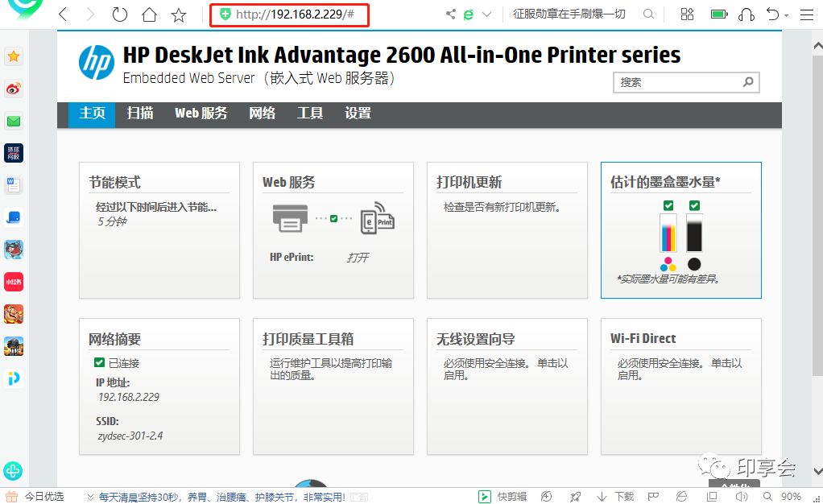Click the SSID value zydsec-301-2.4
Screen dimensions: 823x504
click(x=130, y=436)
